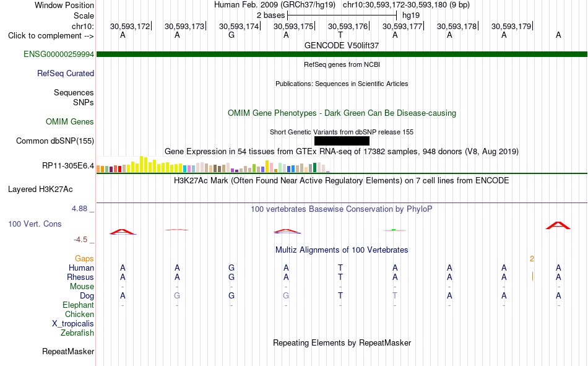
Task: Open Common dbSNP(155) track label
Action: point(54,141)
